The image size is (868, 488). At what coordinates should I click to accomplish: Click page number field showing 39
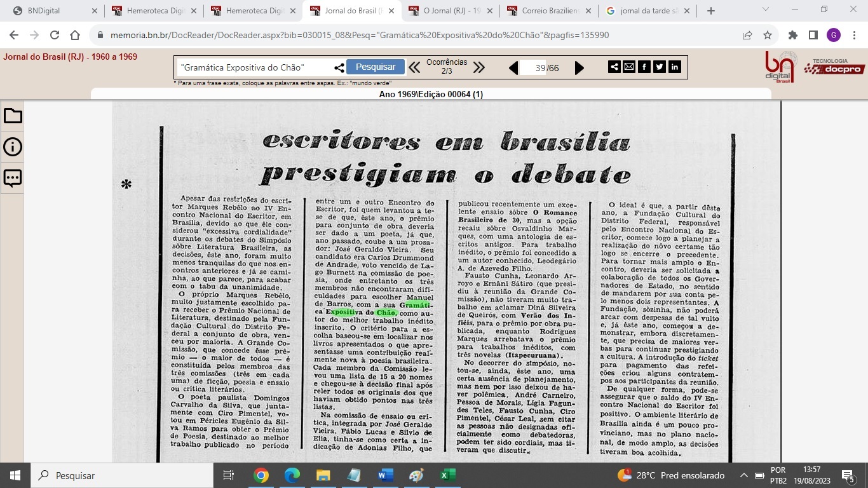coord(532,68)
